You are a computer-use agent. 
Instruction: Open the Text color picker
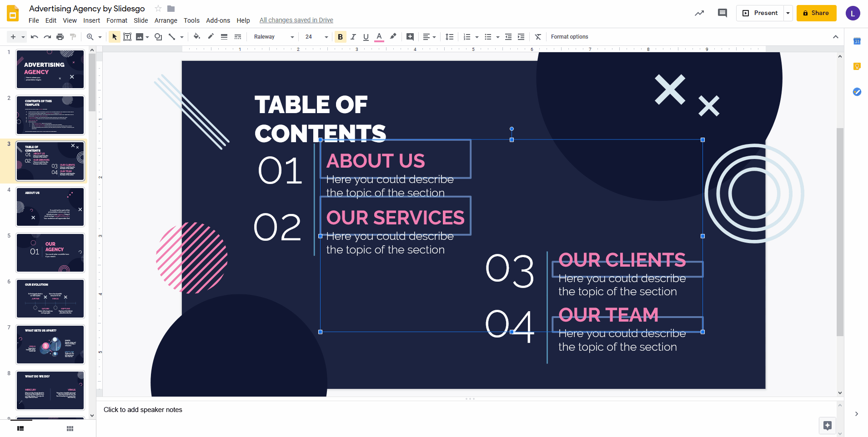coord(379,37)
